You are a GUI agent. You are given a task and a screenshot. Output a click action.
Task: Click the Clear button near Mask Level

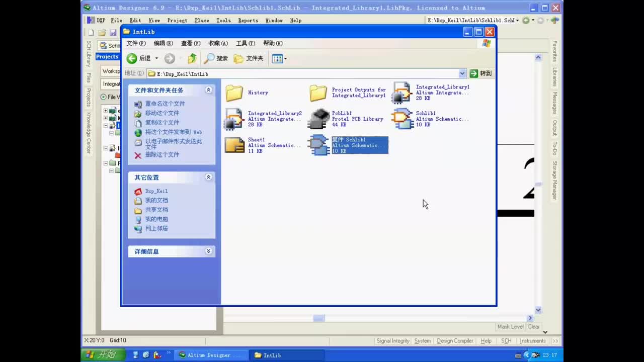534,327
